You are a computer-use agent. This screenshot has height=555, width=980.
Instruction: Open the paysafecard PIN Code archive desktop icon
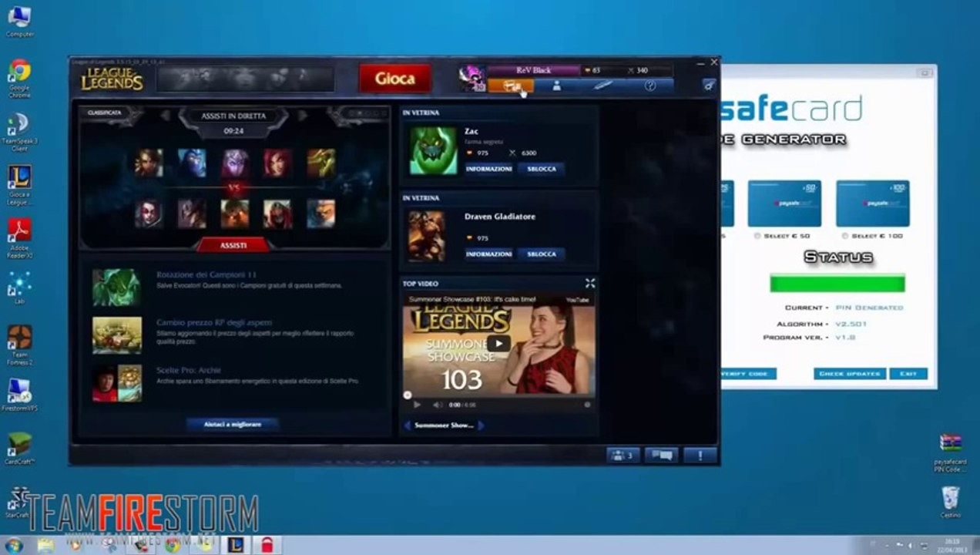coord(950,452)
